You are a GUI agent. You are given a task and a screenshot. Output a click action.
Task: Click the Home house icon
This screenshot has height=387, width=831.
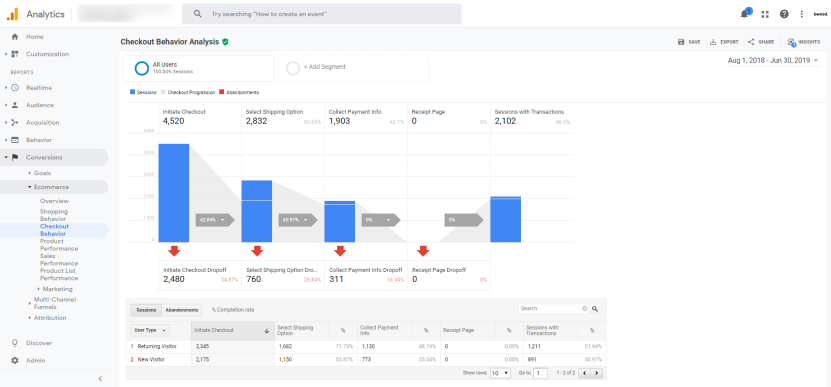15,37
